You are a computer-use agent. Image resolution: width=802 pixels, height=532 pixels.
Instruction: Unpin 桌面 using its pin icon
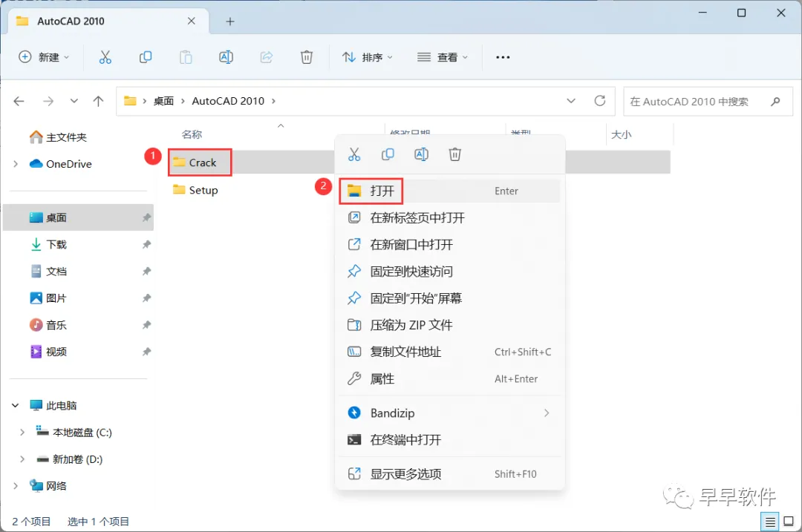coord(147,217)
